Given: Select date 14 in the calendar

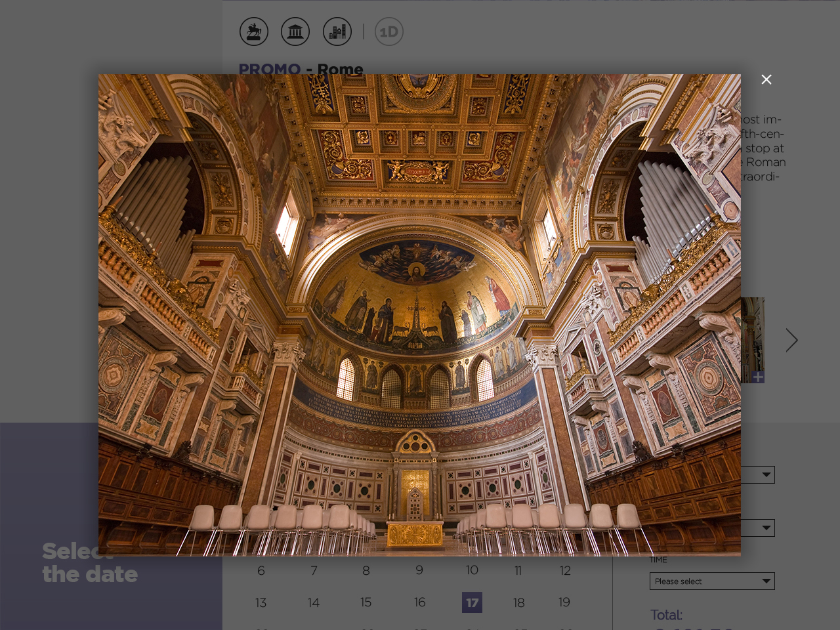Looking at the screenshot, I should [314, 602].
